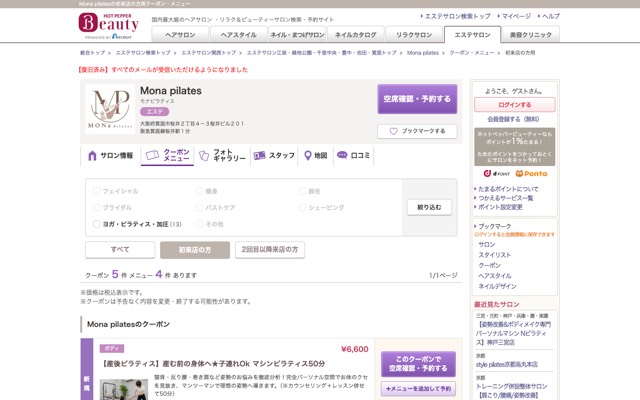
Task: Open sidebar スタイリスト bookmark link
Action: pyautogui.click(x=495, y=255)
